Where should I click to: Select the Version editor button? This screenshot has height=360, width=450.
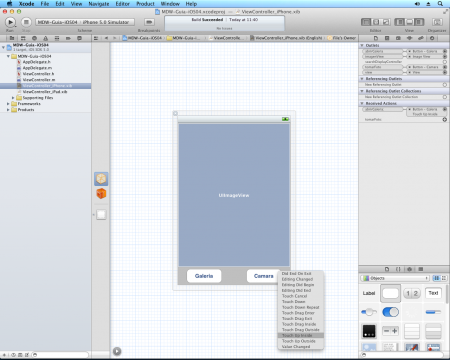point(386,22)
